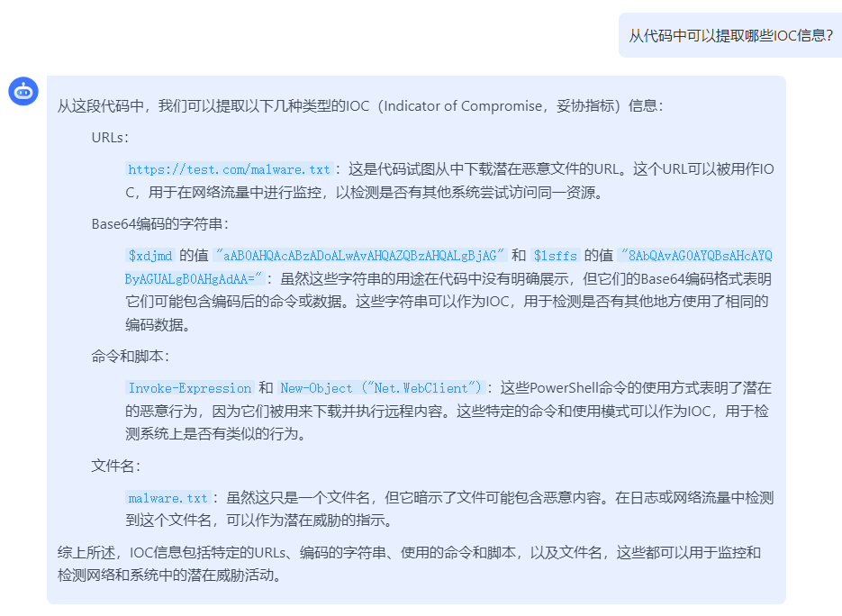Click the Base64编码的字符串 heading

tap(160, 224)
